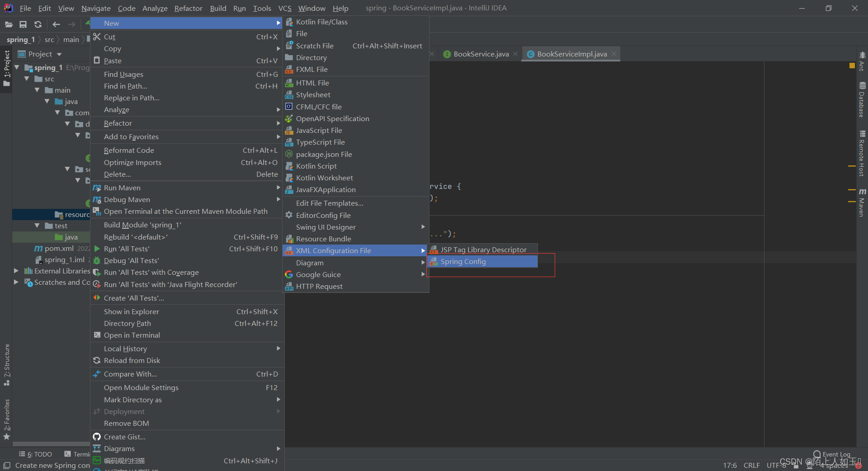Open the Event Log panel

coord(832,454)
